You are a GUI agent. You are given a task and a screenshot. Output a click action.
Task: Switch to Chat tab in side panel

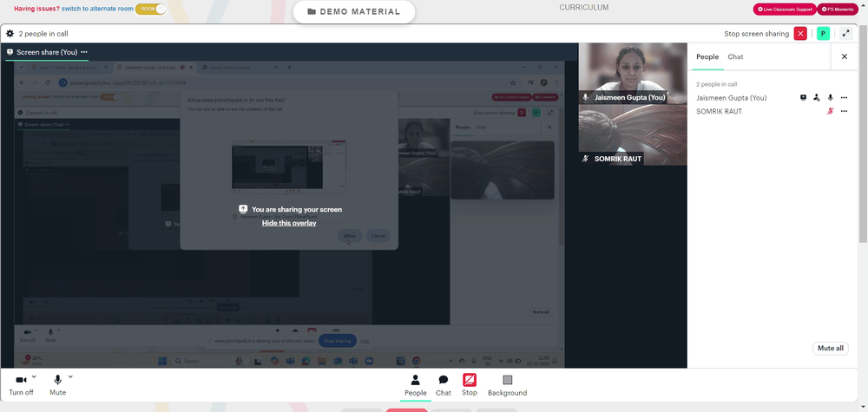point(735,57)
